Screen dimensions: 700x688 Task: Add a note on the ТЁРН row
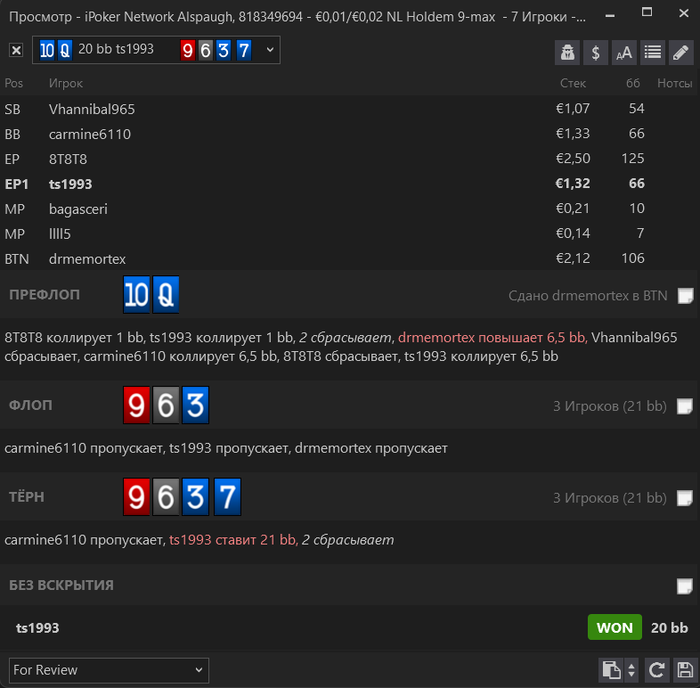pos(685,498)
